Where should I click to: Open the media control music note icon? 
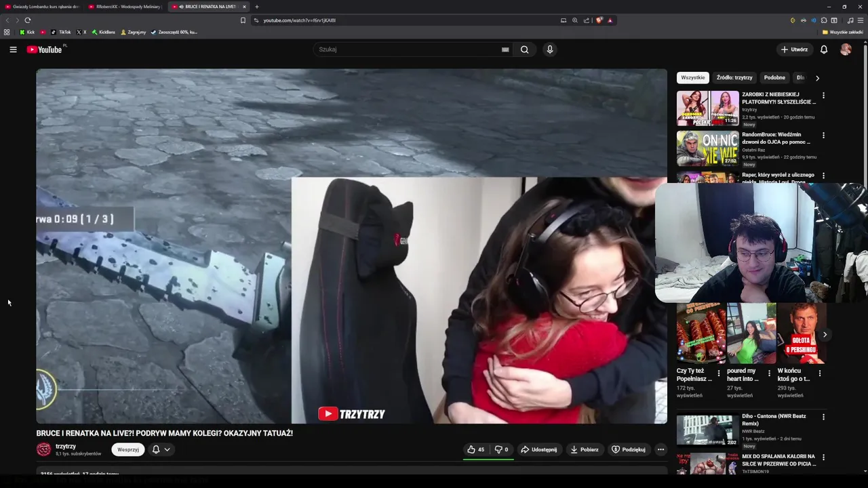point(850,20)
